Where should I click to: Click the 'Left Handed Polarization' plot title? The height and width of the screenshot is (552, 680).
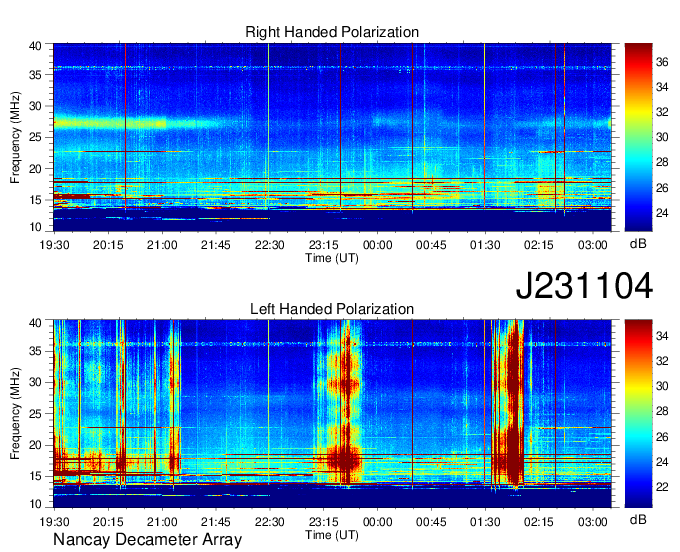[332, 309]
